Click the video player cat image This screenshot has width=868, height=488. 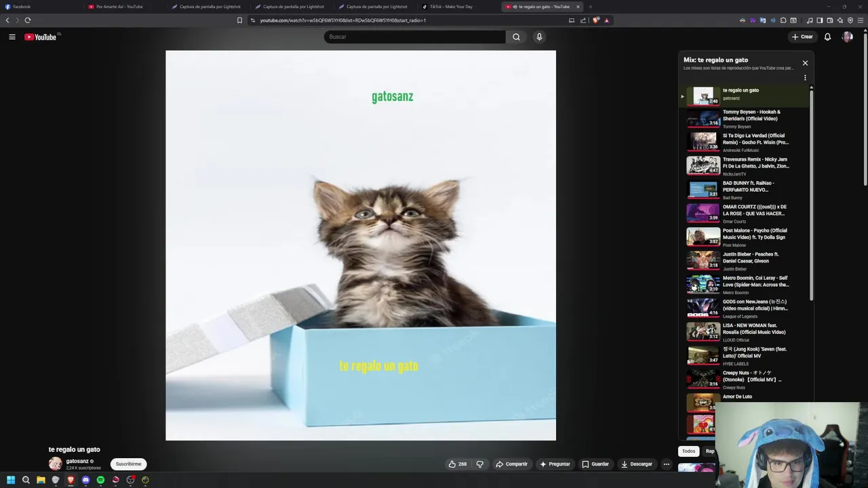361,245
